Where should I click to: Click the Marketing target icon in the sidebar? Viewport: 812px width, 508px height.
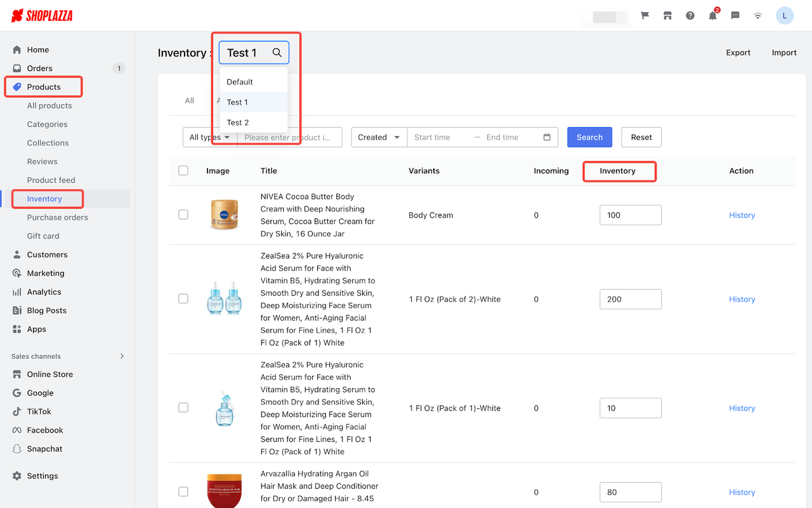tap(17, 273)
